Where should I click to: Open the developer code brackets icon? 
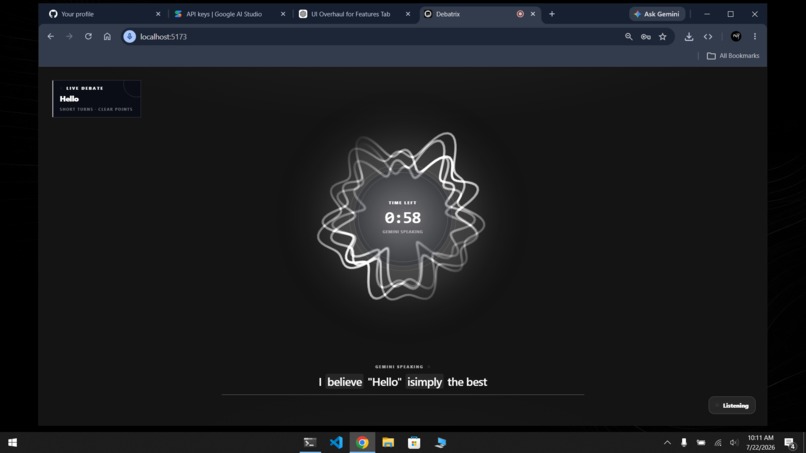(x=708, y=37)
